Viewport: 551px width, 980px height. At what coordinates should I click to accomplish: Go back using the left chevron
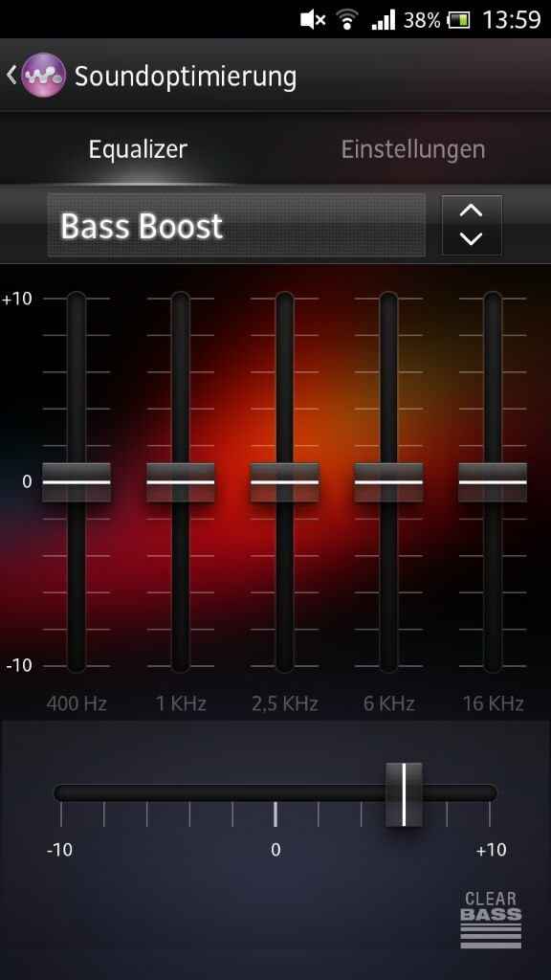tap(11, 75)
